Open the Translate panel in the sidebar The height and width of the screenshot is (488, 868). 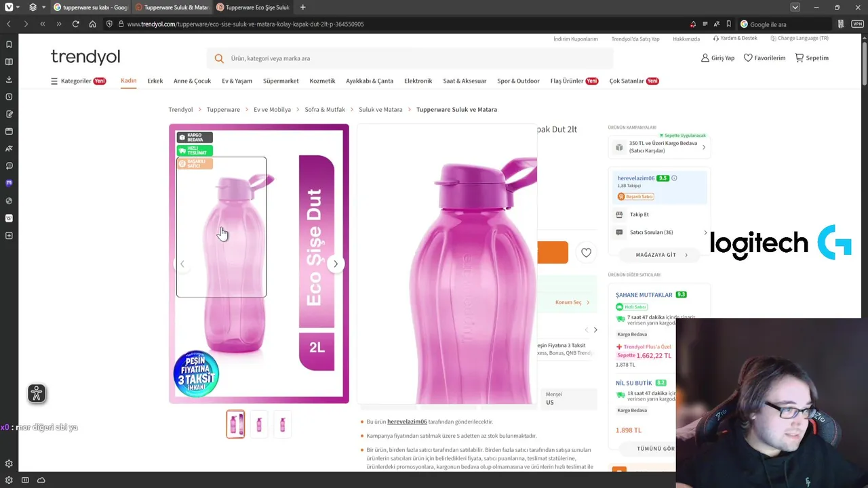[9, 148]
